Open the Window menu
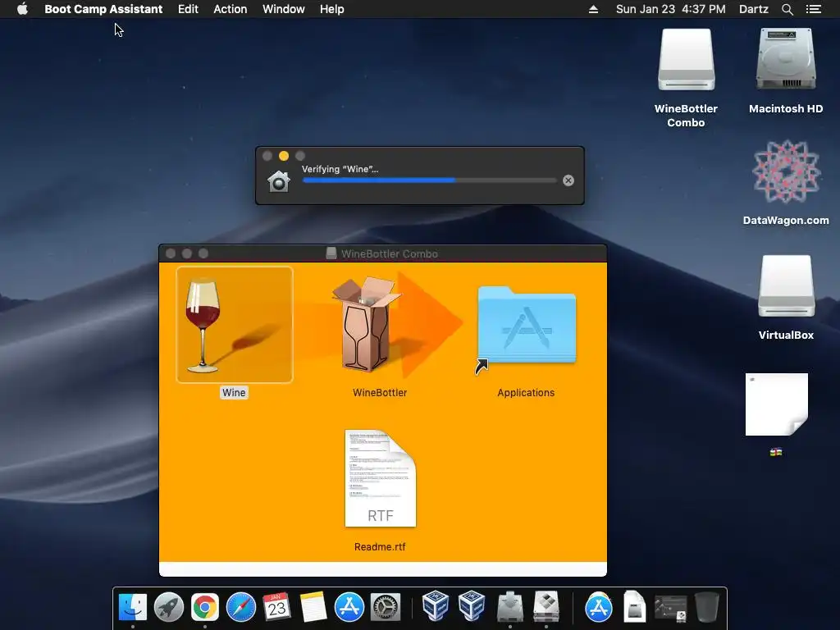Image resolution: width=840 pixels, height=630 pixels. click(283, 9)
